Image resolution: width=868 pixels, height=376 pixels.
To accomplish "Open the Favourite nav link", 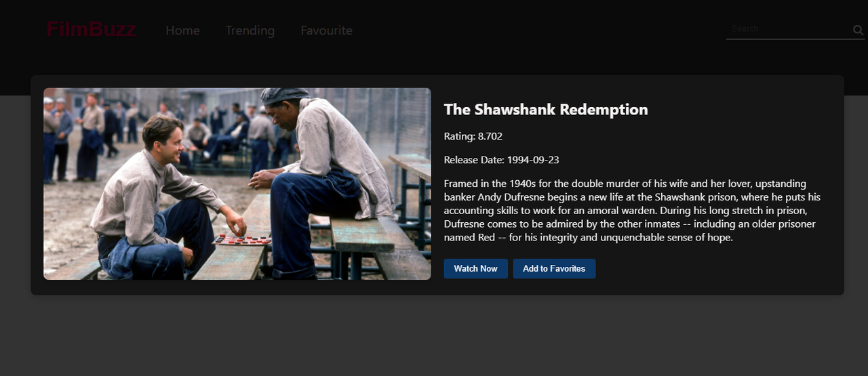I will coord(326,30).
